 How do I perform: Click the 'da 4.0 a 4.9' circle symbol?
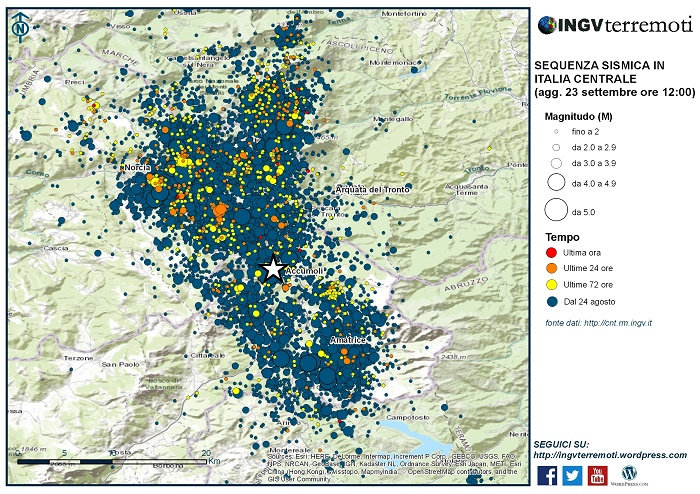click(x=553, y=183)
